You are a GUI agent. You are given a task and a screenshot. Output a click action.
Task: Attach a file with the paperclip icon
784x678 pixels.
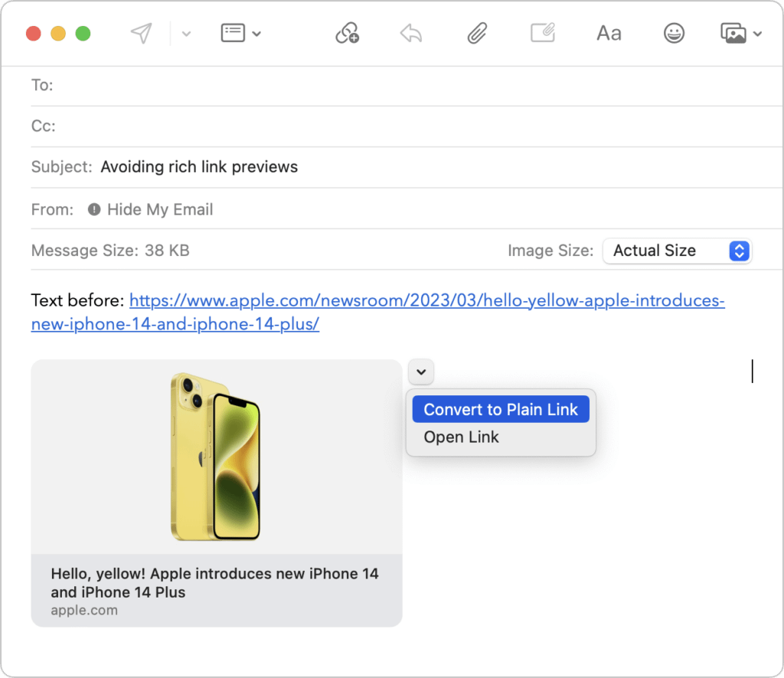click(x=478, y=33)
